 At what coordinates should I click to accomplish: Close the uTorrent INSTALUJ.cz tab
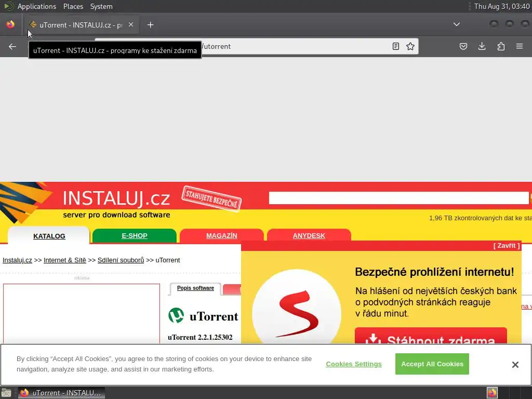131,24
